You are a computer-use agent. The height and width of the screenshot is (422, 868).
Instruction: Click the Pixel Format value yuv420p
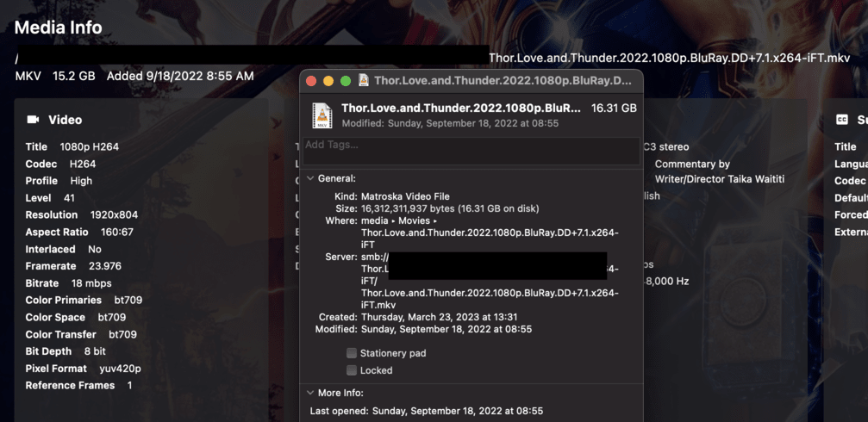[x=120, y=369]
